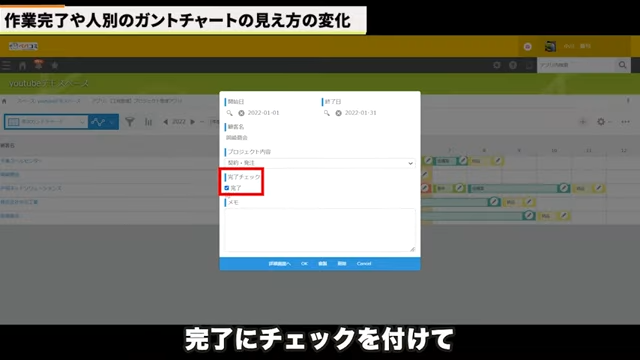Click the space breadcrumb link
This screenshot has width=640, height=360.
tap(49, 101)
